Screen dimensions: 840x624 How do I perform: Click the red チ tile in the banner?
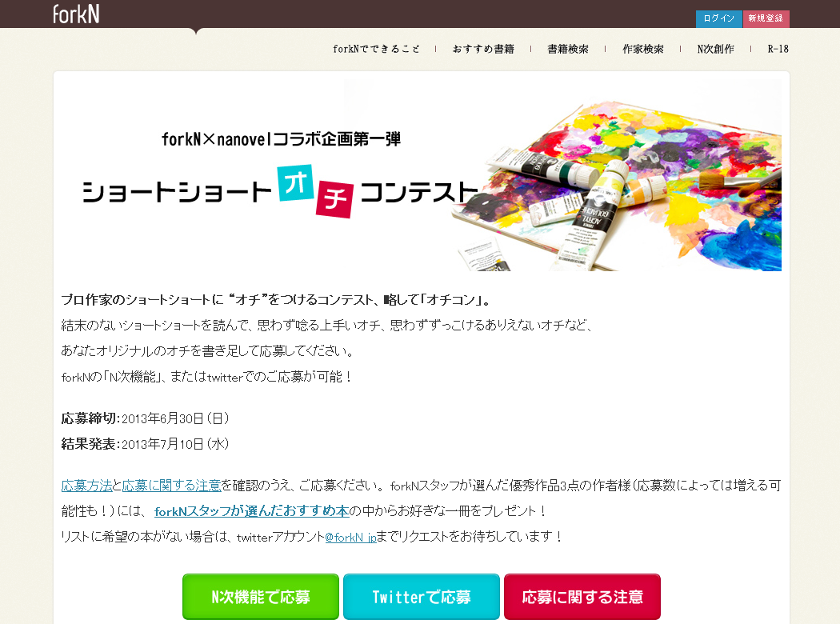click(335, 199)
